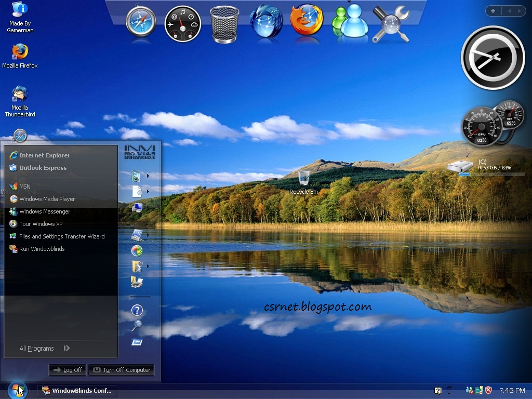Open WindowBlinds Conf taskbar item

[x=77, y=391]
